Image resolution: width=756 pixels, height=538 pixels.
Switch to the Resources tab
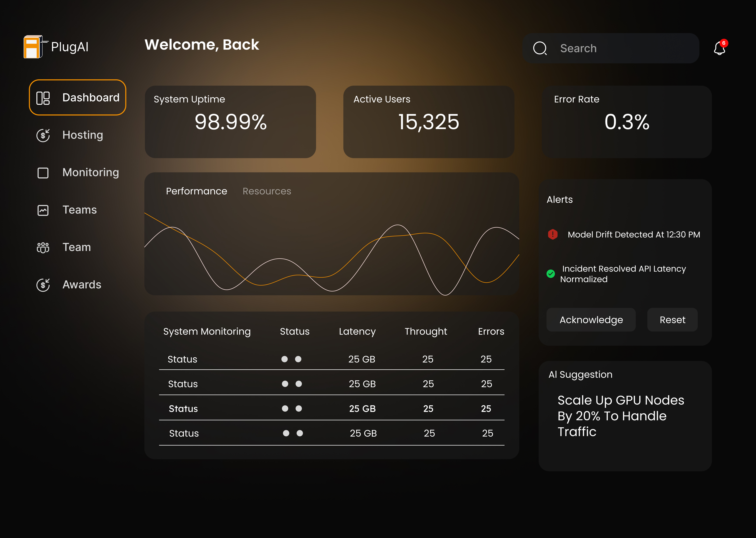coord(267,191)
